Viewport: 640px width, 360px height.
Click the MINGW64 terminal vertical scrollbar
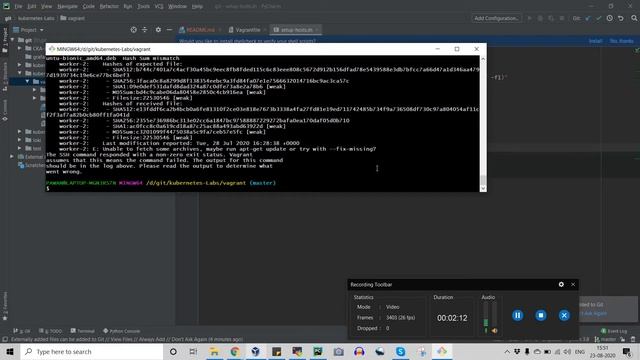click(x=483, y=123)
